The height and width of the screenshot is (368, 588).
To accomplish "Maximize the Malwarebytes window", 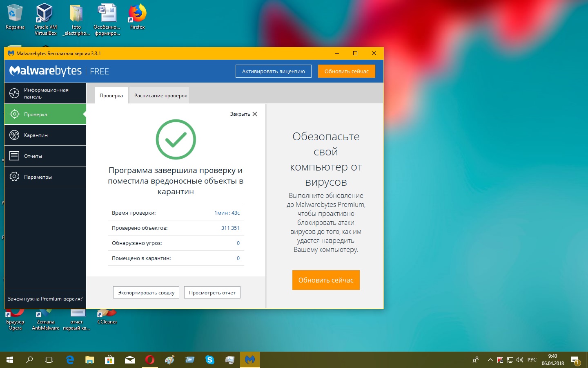I will coord(355,53).
